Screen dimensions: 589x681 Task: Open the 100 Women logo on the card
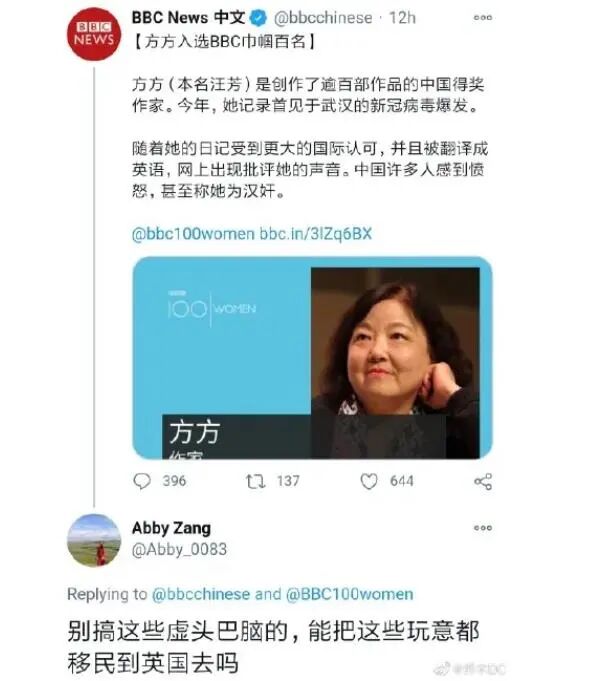(x=212, y=308)
